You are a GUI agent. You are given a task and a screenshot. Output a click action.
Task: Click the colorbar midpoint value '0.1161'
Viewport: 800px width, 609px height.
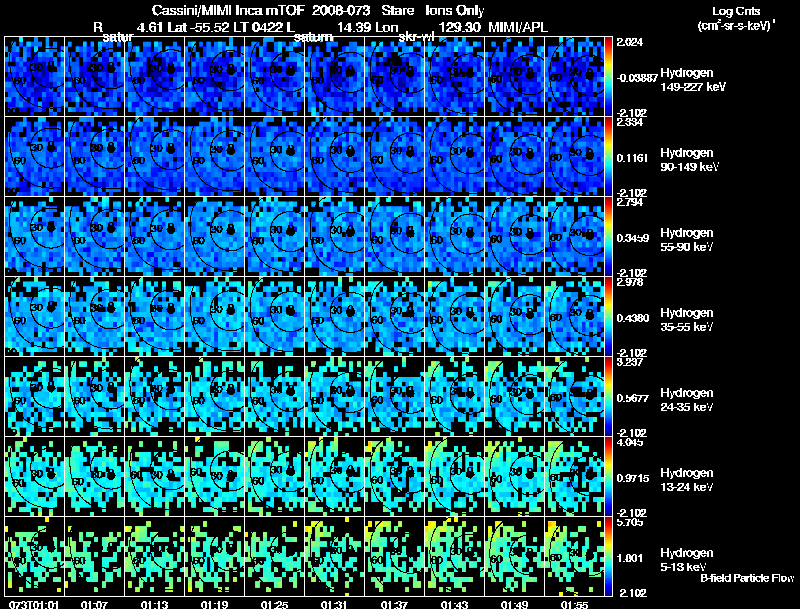(x=632, y=158)
